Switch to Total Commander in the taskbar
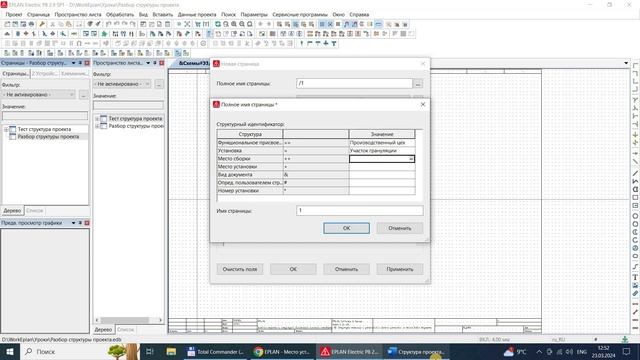 pyautogui.click(x=216, y=351)
